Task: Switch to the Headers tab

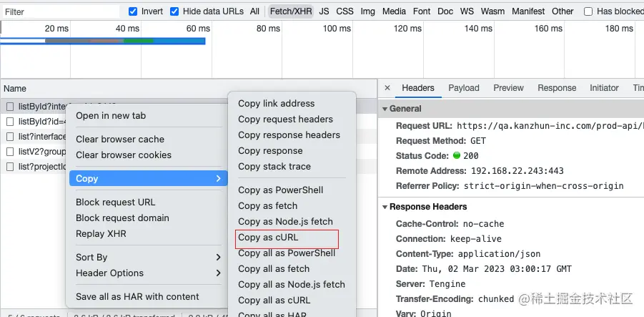Action: (x=417, y=88)
